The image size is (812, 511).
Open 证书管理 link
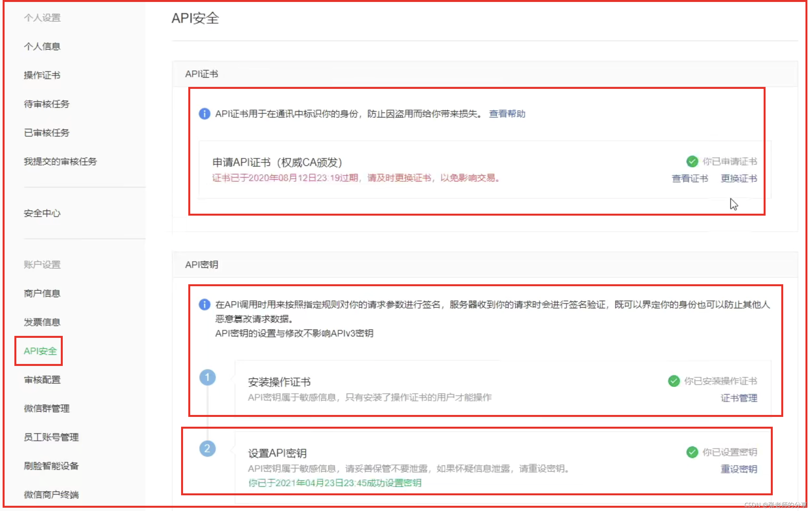[738, 398]
